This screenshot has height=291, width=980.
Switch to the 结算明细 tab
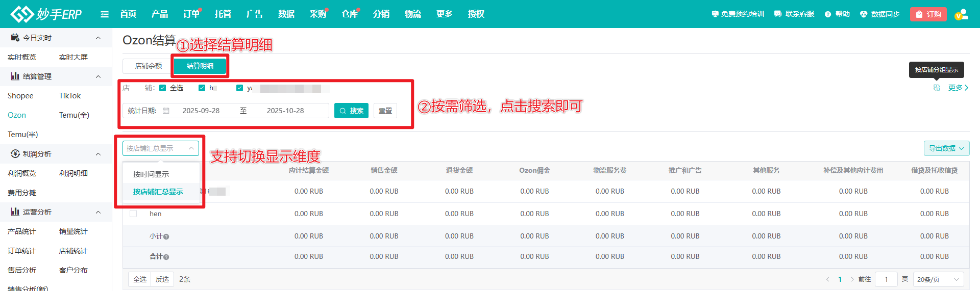pyautogui.click(x=200, y=66)
